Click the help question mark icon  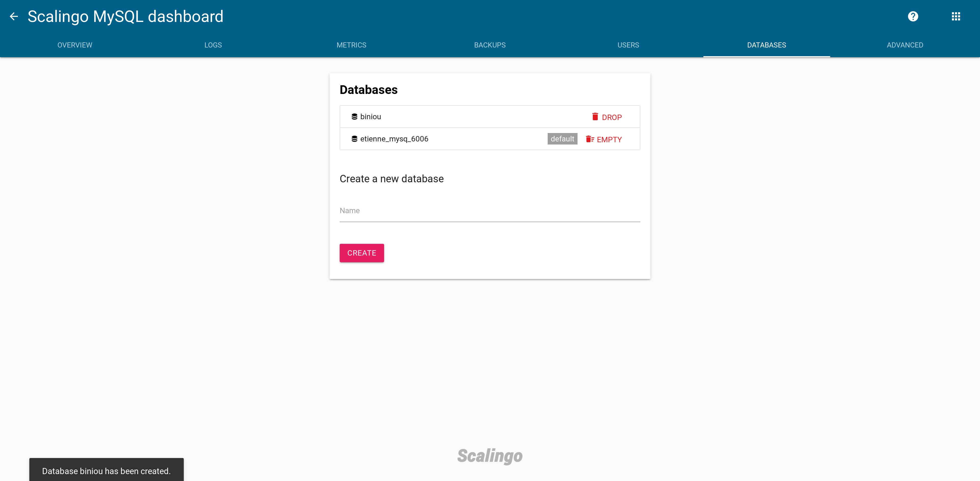click(914, 16)
